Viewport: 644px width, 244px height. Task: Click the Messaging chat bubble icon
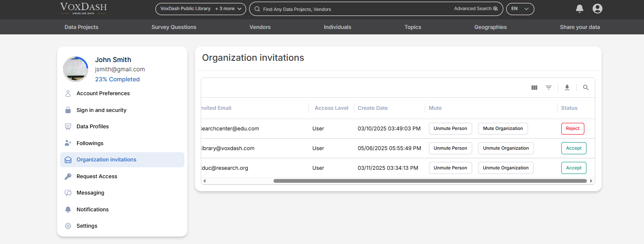[68, 193]
